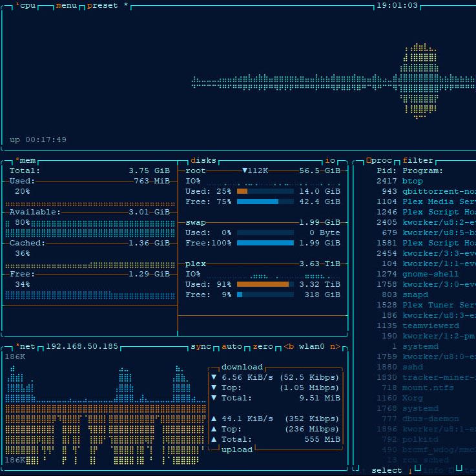Screen dimensions: 476x476
Task: Cycle the preset option
Action: [x=102, y=5]
